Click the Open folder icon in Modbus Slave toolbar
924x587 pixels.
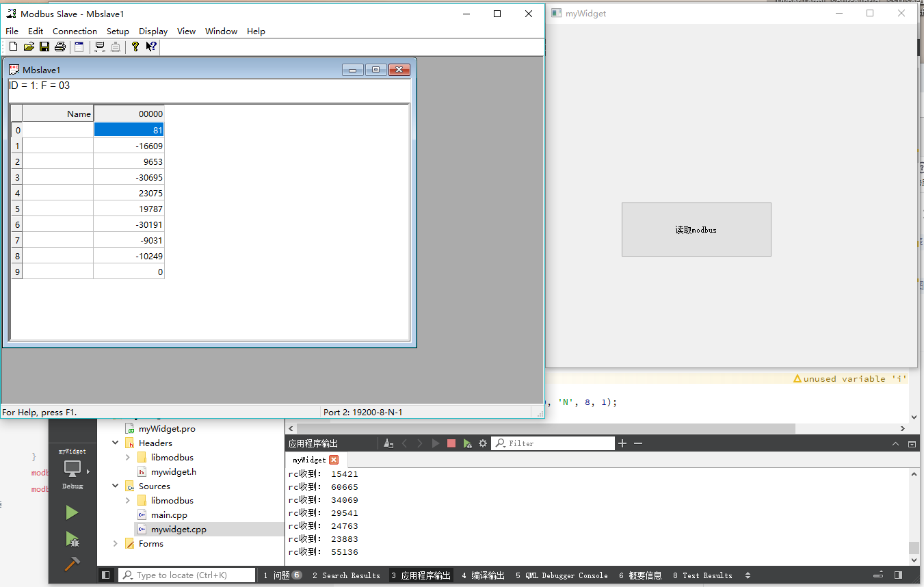[x=29, y=47]
